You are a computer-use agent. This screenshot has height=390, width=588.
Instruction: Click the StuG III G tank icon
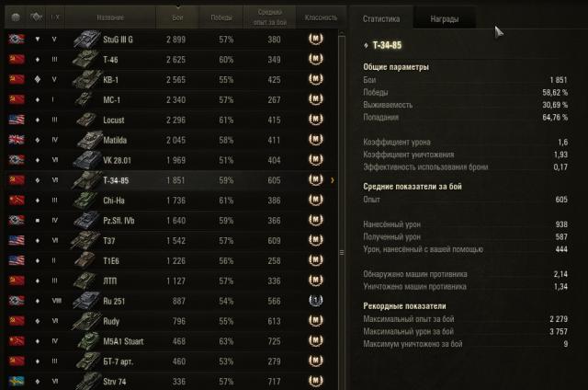[x=89, y=40]
